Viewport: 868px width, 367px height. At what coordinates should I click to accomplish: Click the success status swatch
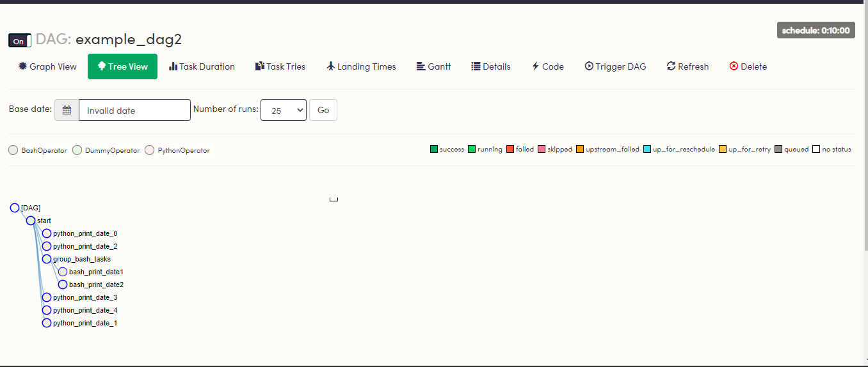coord(434,149)
